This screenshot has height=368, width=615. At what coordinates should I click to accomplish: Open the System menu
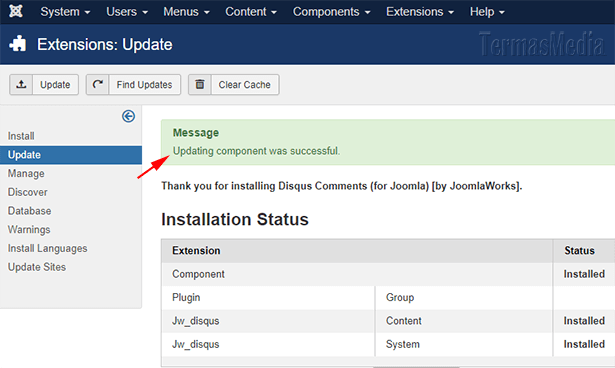65,12
